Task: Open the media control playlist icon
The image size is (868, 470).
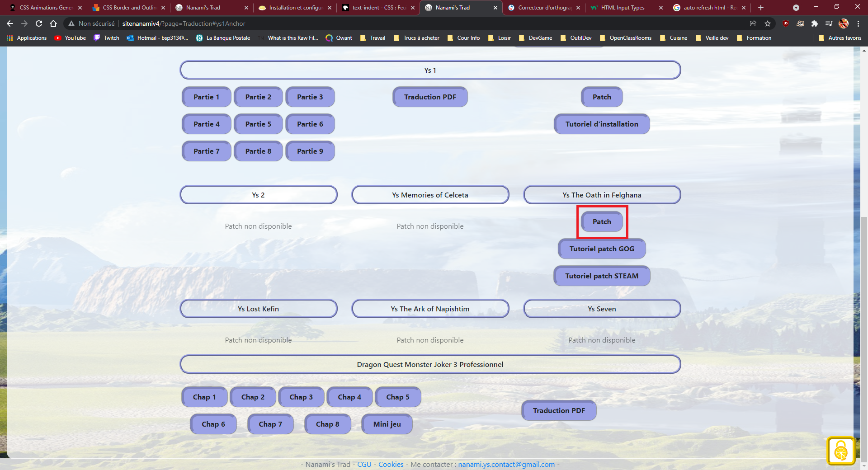Action: click(x=829, y=23)
